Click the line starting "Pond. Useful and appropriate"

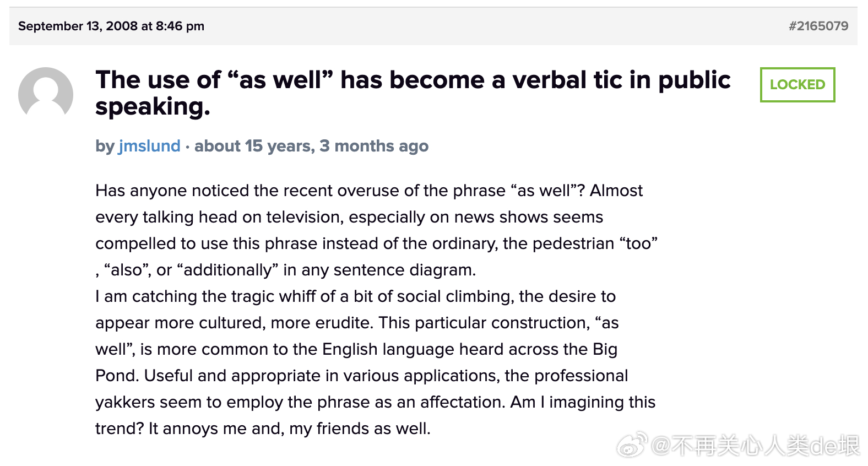pyautogui.click(x=361, y=376)
